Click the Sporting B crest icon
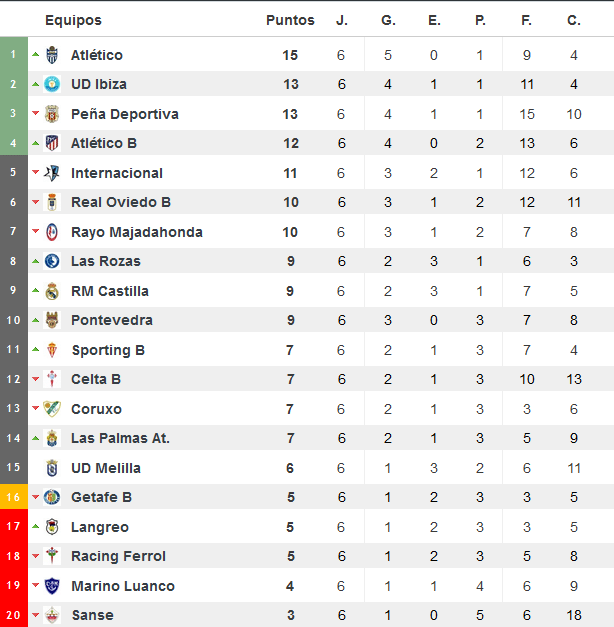 point(52,350)
